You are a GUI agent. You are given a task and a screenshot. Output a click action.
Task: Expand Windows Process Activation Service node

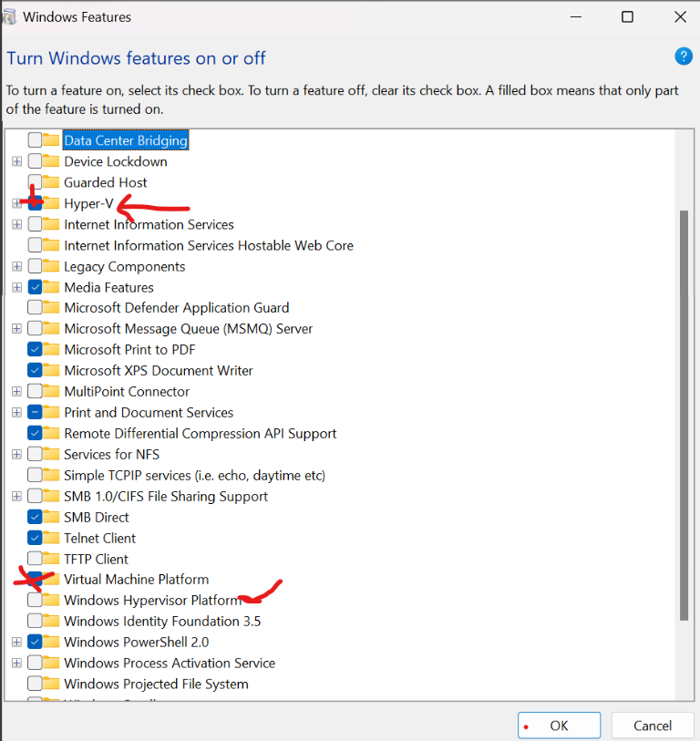pos(16,663)
